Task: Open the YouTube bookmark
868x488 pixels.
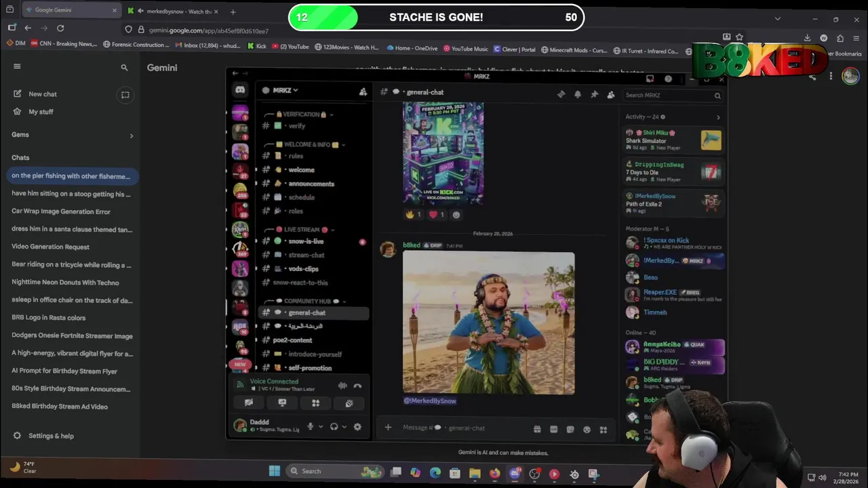Action: pyautogui.click(x=290, y=47)
